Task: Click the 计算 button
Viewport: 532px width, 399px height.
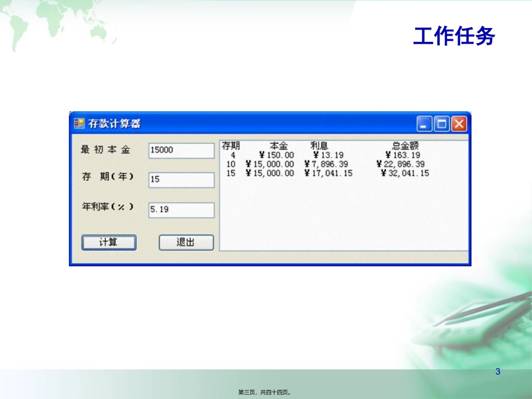Action: click(109, 242)
